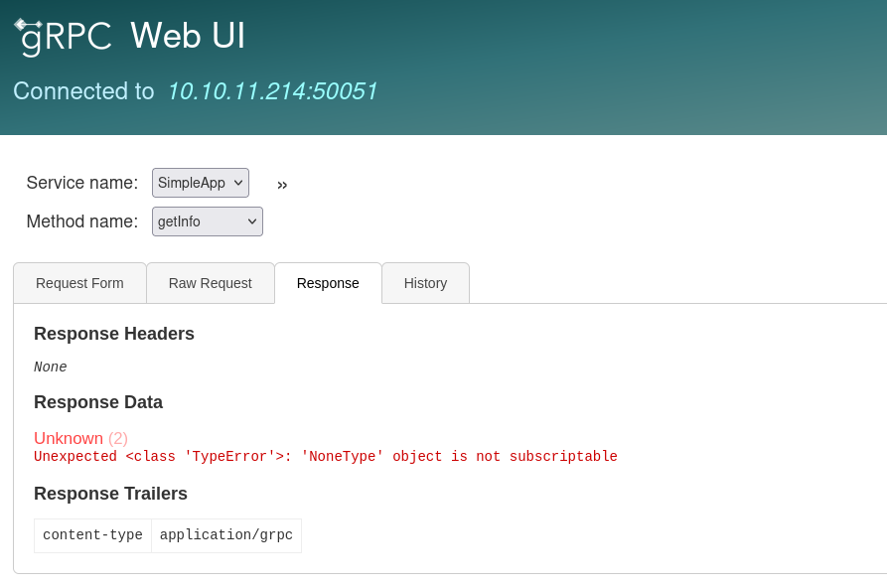Click the Service name label
887x588 pixels.
pos(81,183)
